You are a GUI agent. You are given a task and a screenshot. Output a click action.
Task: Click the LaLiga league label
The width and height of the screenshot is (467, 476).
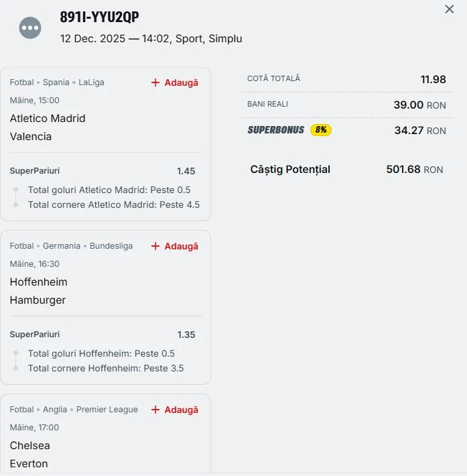[91, 82]
